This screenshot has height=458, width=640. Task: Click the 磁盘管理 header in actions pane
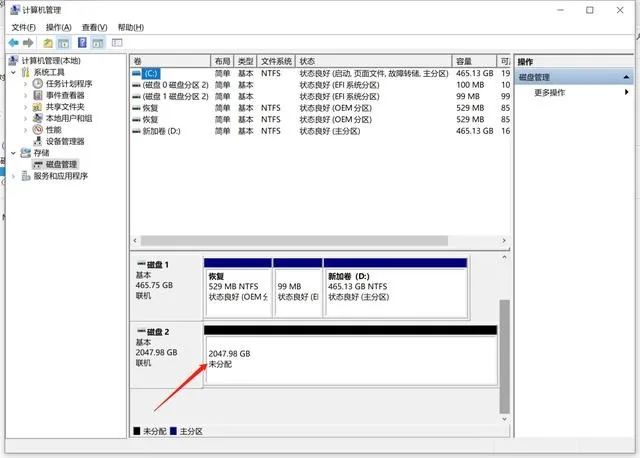[x=574, y=77]
